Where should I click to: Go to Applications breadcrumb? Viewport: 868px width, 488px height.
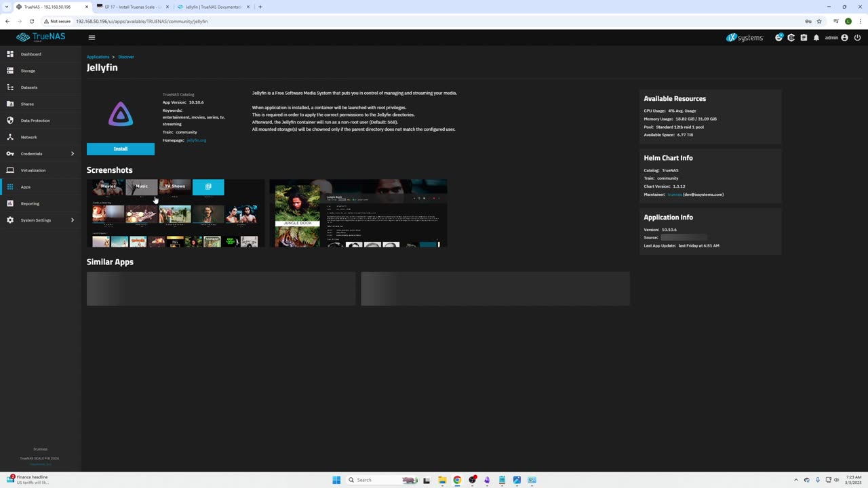point(98,57)
